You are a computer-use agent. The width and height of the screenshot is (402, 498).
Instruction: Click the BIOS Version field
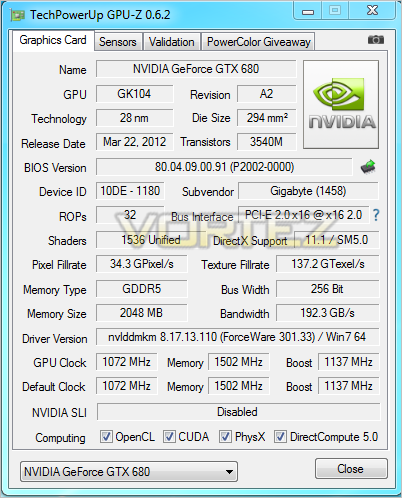click(224, 167)
